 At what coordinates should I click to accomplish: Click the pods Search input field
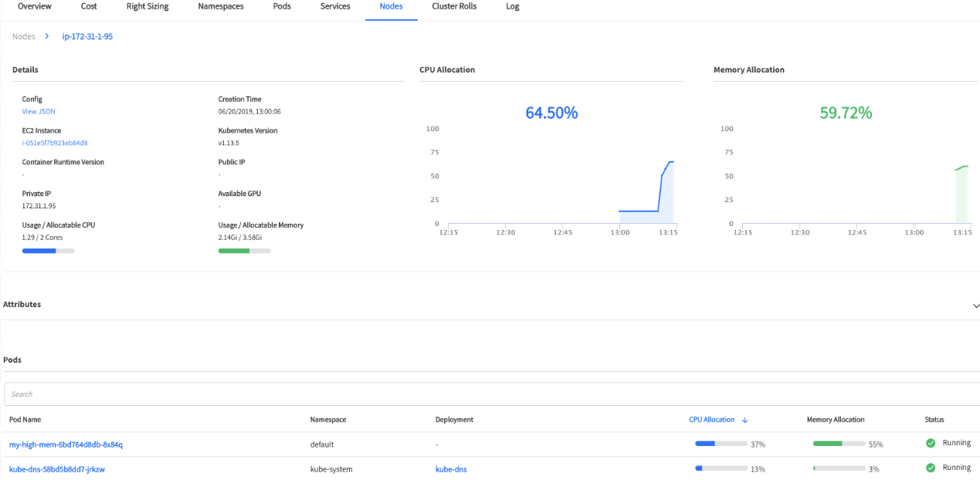click(x=491, y=394)
